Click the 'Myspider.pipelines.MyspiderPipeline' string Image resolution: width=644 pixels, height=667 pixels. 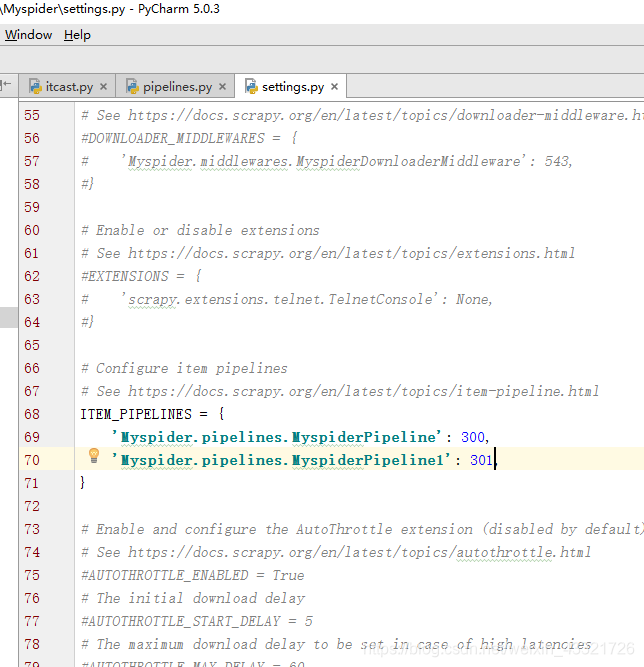coord(276,437)
